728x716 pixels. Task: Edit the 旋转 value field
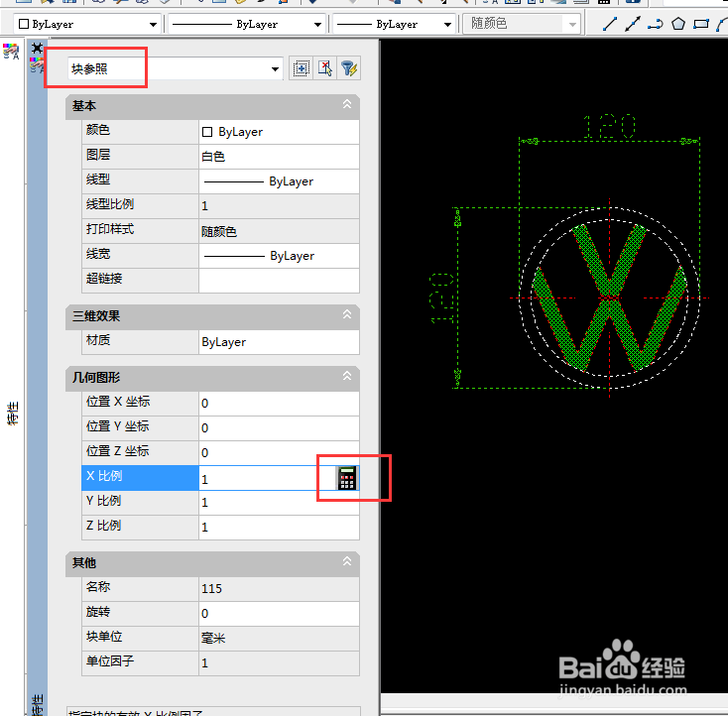pos(279,614)
